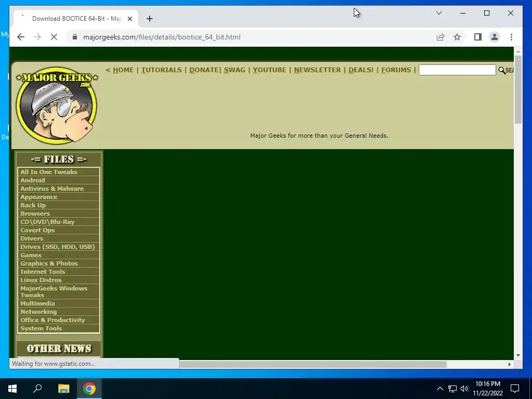Bookmark this tab with star icon

pos(457,37)
